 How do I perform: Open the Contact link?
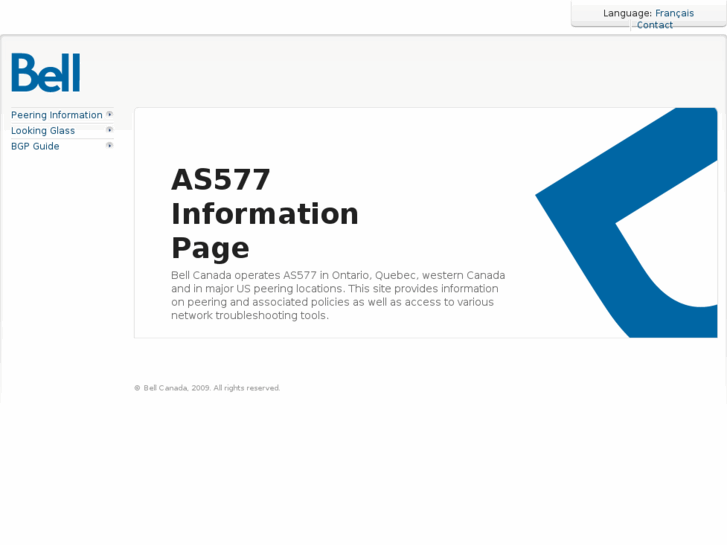(x=654, y=25)
